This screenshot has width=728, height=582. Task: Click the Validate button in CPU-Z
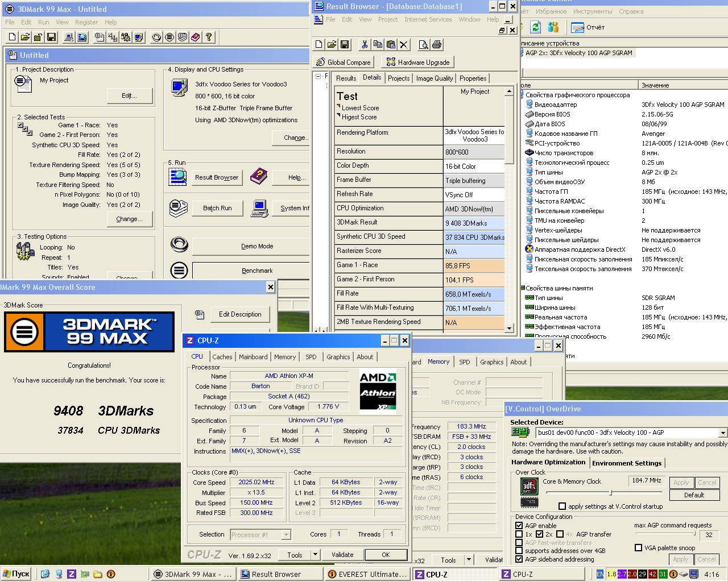(x=342, y=555)
